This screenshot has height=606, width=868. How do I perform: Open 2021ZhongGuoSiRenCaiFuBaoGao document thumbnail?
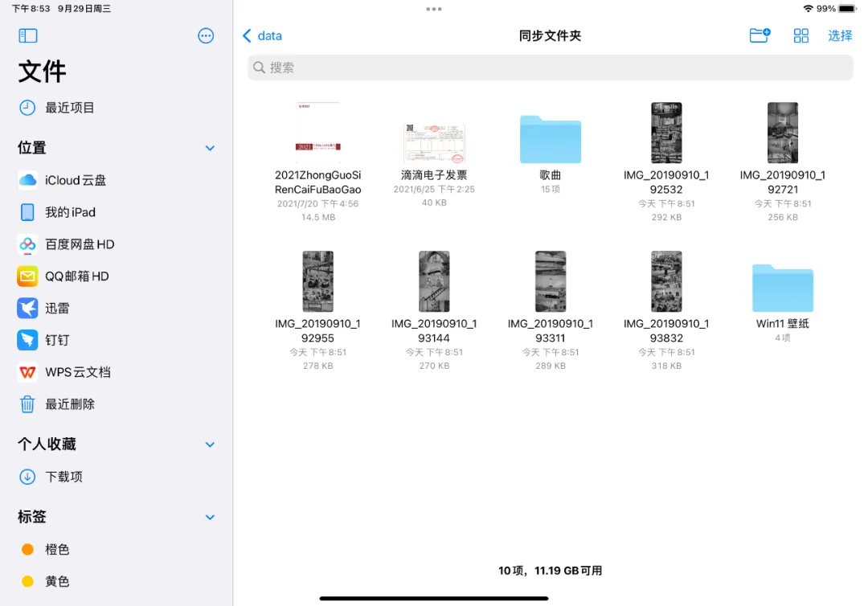pyautogui.click(x=317, y=133)
